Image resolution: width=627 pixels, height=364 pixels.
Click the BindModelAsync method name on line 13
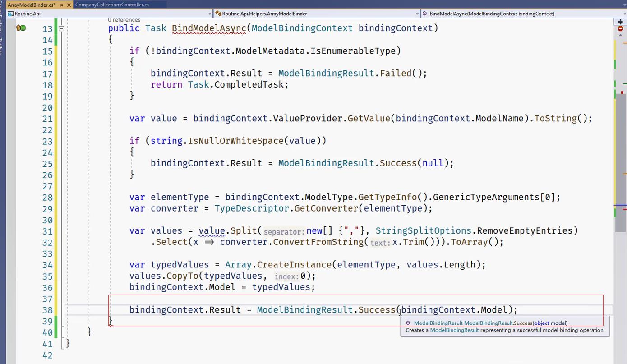click(x=209, y=28)
